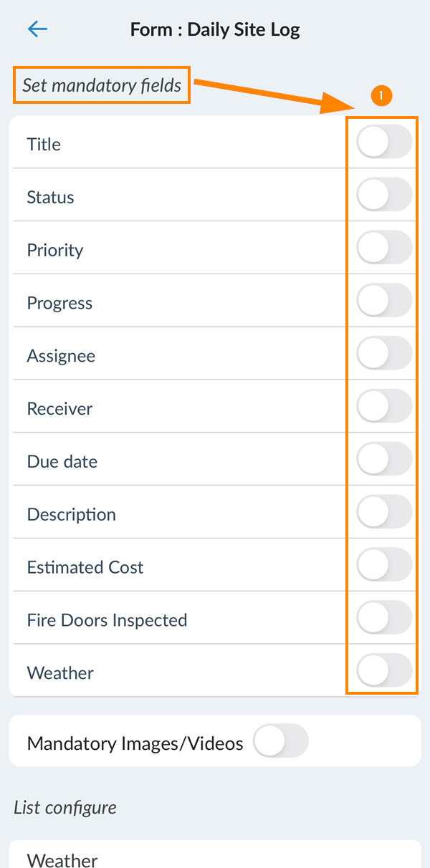The image size is (430, 868).
Task: Enable mandatory toggle for Title
Action: click(384, 142)
